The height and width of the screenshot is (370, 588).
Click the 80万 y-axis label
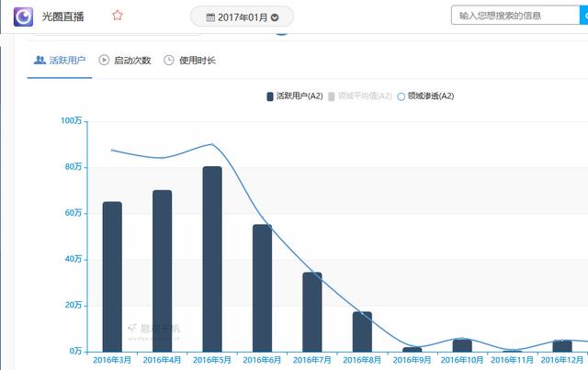[x=73, y=167]
